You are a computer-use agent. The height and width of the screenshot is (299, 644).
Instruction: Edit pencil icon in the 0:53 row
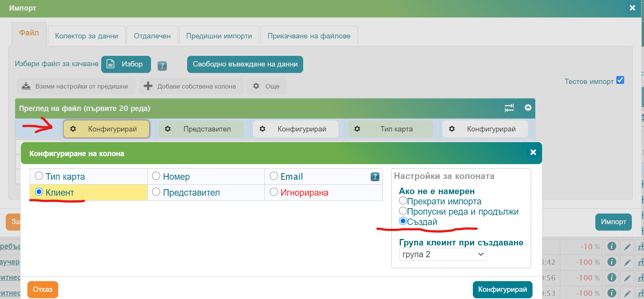[627, 294]
